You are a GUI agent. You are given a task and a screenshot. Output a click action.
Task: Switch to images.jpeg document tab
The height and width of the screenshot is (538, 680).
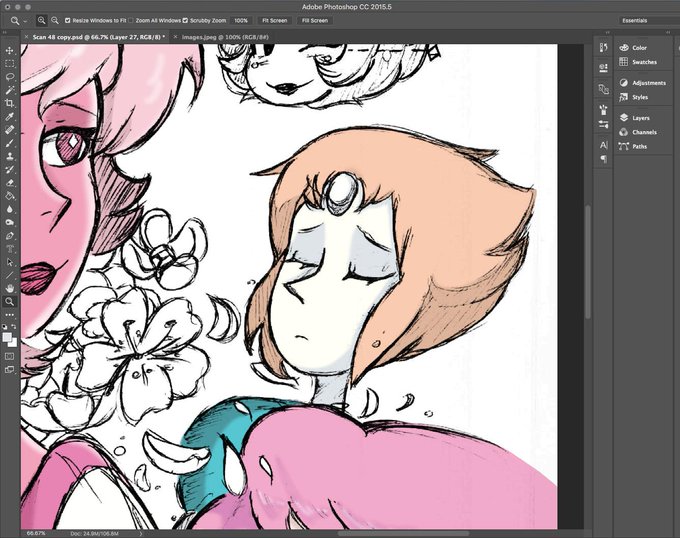click(x=225, y=37)
